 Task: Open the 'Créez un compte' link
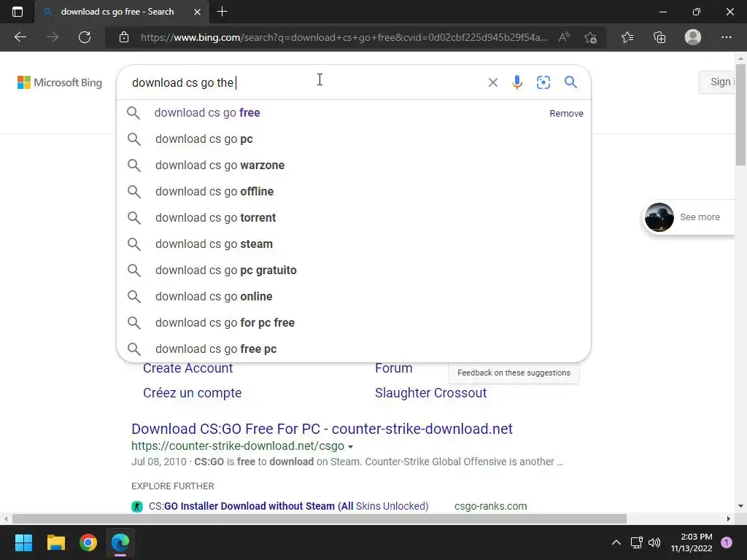point(192,393)
